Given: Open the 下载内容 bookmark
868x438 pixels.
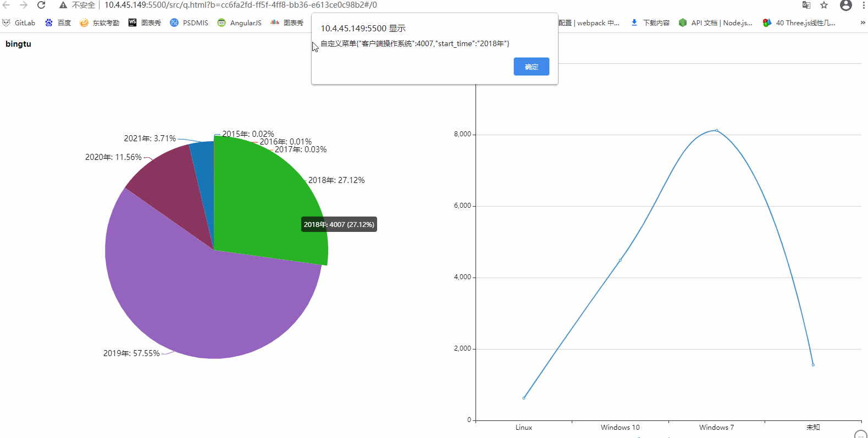Looking at the screenshot, I should (x=650, y=23).
